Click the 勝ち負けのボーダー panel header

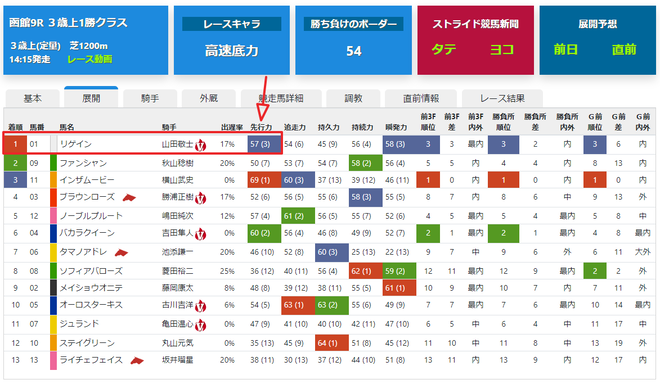click(x=354, y=24)
